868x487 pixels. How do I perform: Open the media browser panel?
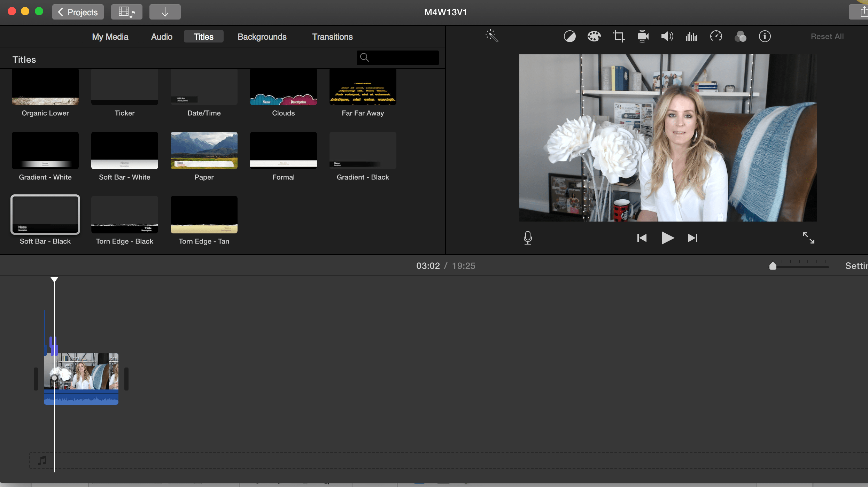coord(126,11)
